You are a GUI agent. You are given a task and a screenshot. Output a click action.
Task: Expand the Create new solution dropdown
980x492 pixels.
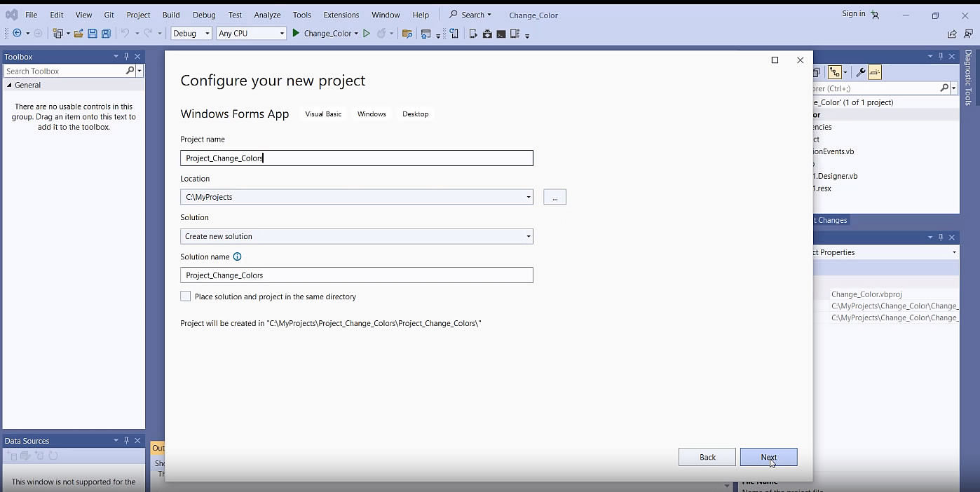point(529,237)
